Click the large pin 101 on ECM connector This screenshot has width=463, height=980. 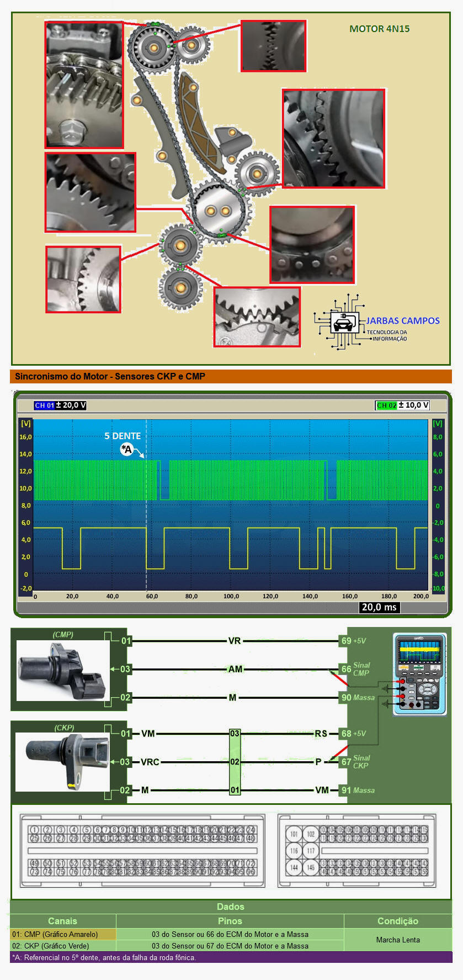[294, 834]
